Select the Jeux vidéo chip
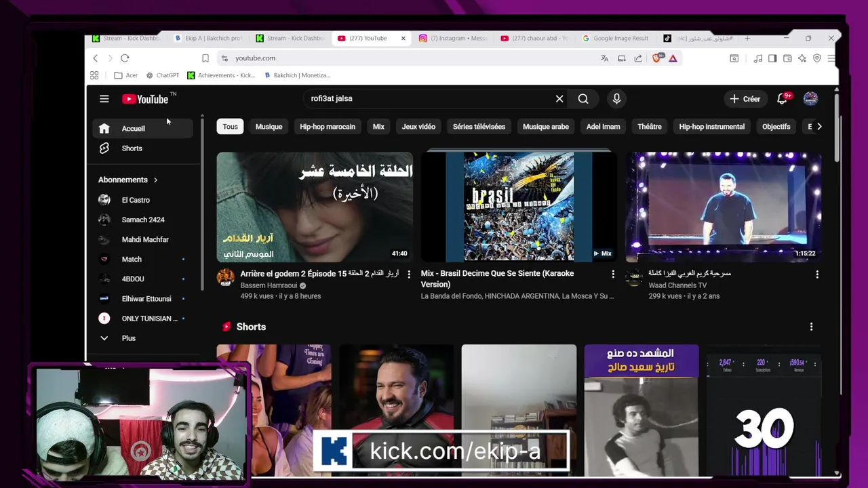Screen dimensions: 868x488 tap(418, 127)
